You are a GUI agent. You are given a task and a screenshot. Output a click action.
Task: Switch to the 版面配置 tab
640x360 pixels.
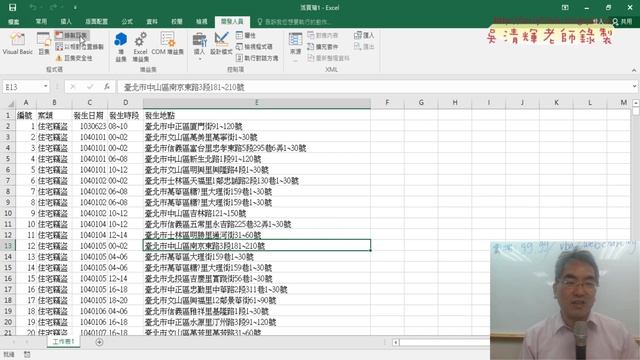click(97, 22)
